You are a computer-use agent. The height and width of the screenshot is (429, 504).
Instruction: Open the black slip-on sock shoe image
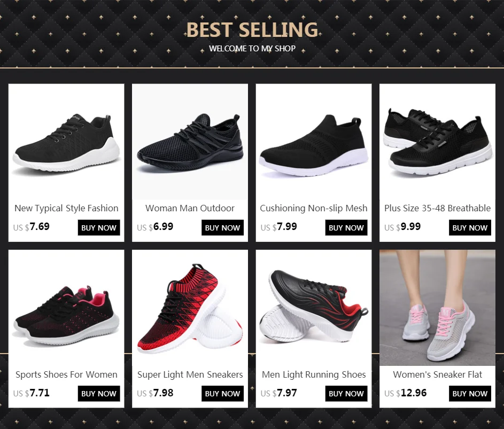point(314,142)
